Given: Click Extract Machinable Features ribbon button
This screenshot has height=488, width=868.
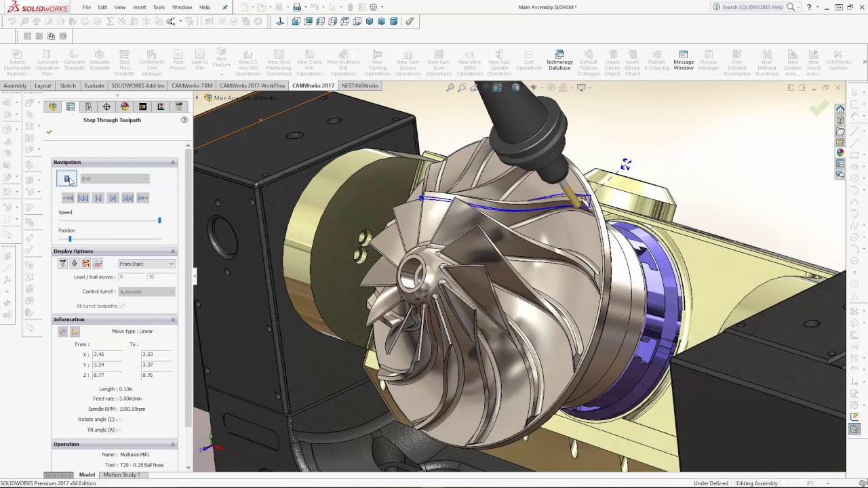Looking at the screenshot, I should pos(17,63).
